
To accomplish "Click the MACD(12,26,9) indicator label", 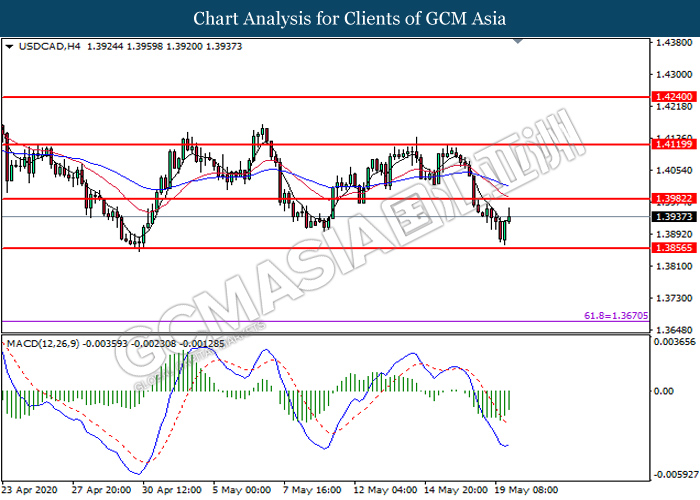I will pos(43,344).
